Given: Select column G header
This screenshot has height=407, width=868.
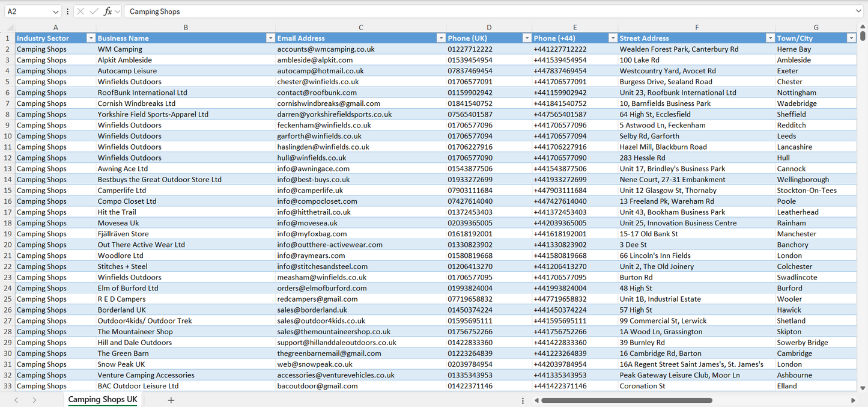Looking at the screenshot, I should point(816,28).
